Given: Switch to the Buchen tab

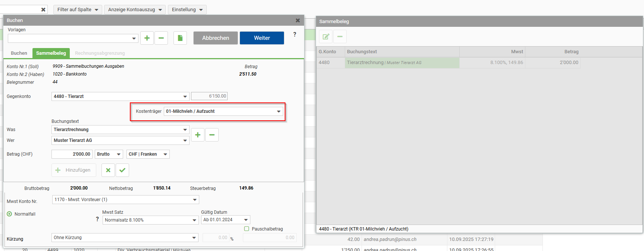Looking at the screenshot, I should pyautogui.click(x=19, y=53).
